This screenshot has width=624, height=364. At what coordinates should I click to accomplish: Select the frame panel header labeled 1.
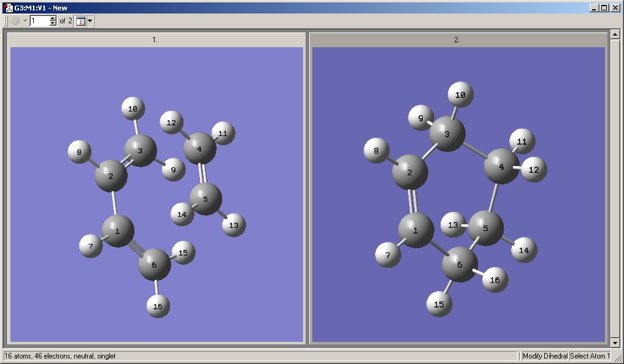[x=156, y=40]
